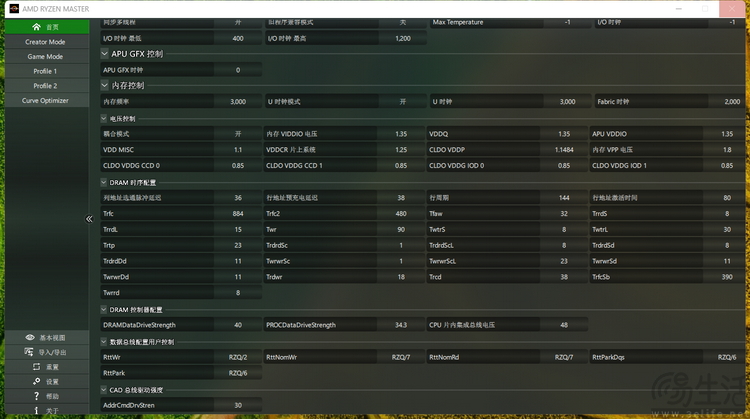Toggle the coupled mode setting in voltage control

click(238, 134)
